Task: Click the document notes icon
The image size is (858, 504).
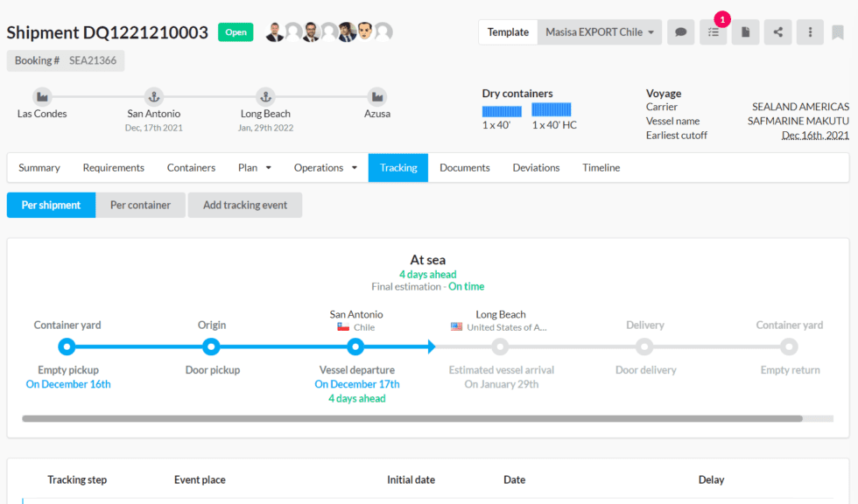Action: (745, 31)
